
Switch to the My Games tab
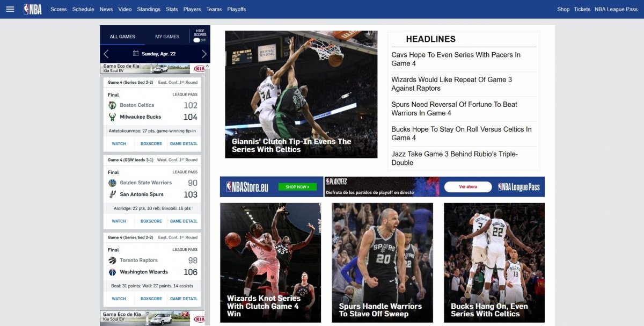pos(167,37)
